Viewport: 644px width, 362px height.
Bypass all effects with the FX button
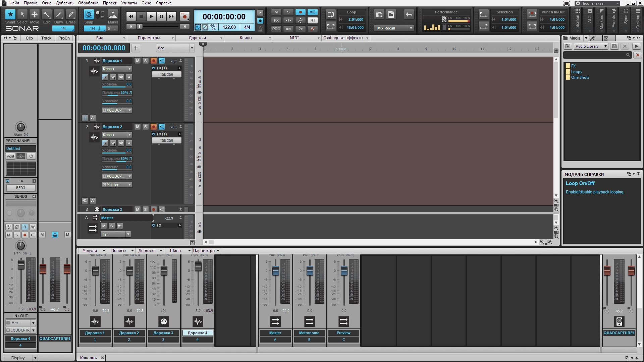276,20
